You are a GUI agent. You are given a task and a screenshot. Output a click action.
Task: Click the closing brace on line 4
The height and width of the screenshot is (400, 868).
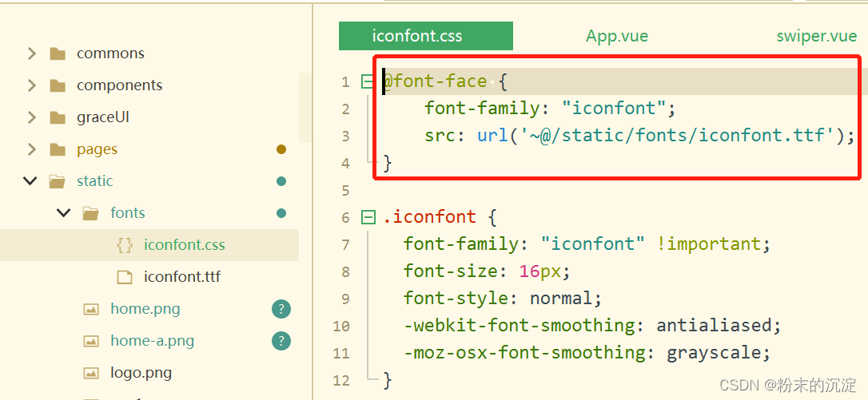click(388, 163)
